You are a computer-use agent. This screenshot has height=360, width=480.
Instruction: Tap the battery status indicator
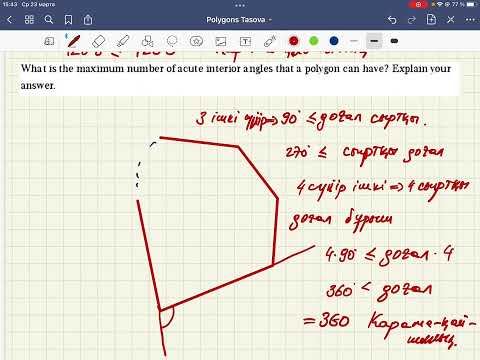[472, 4]
